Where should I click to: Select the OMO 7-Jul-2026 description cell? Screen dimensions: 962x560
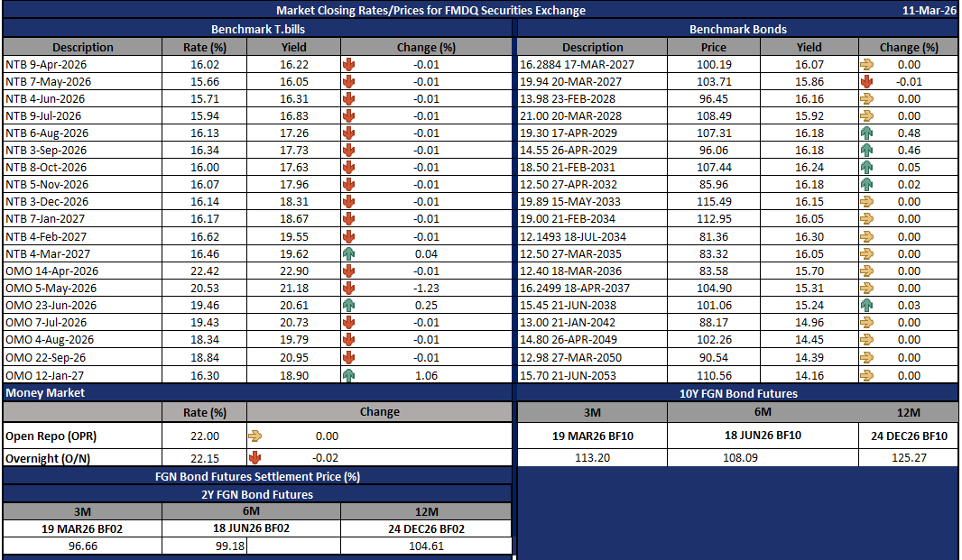82,323
